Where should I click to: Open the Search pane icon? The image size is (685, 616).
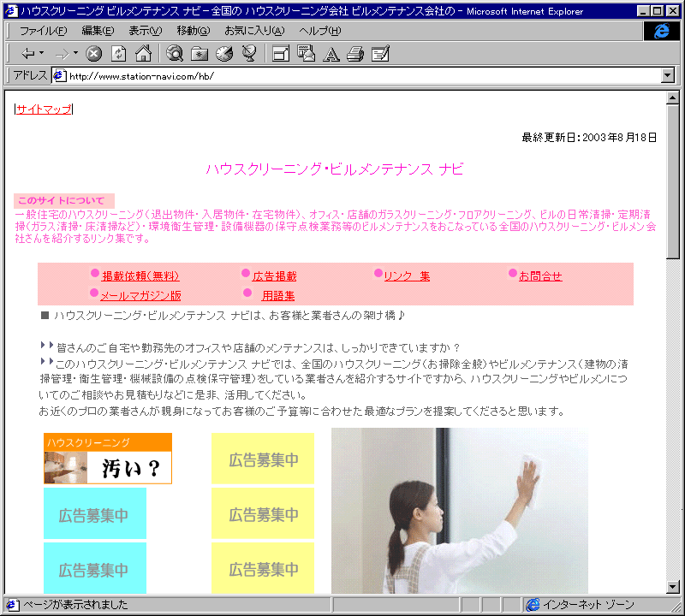175,54
